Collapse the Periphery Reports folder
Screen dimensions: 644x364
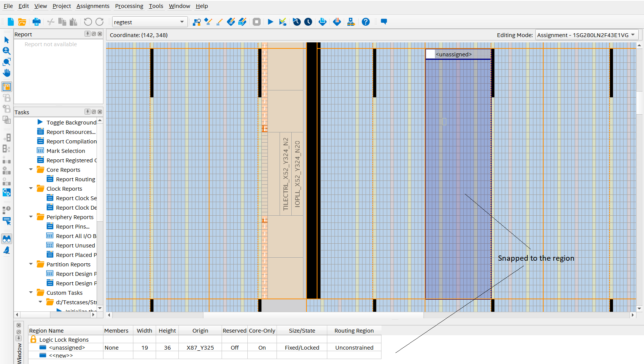tap(31, 217)
